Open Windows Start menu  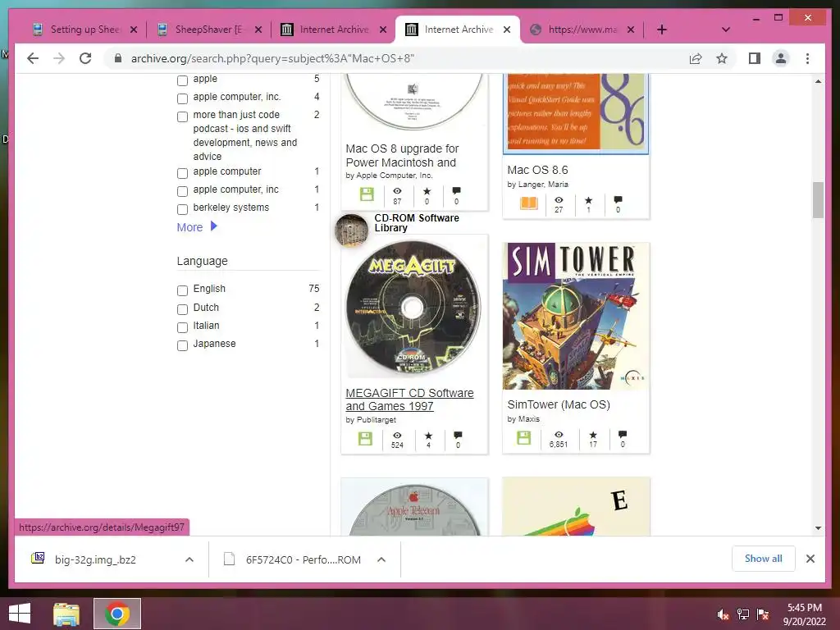click(20, 614)
